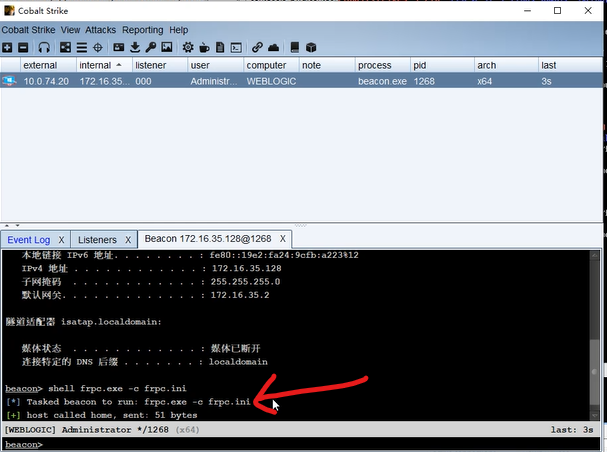Close the Beacon 172.16.35.128@1268 tab

pyautogui.click(x=283, y=239)
